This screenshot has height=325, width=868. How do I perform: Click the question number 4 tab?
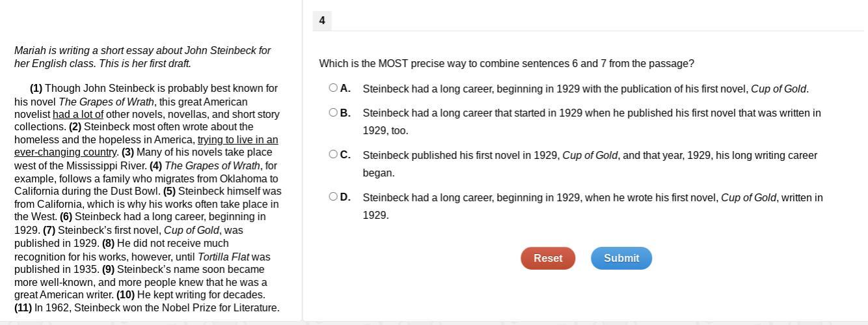(322, 21)
